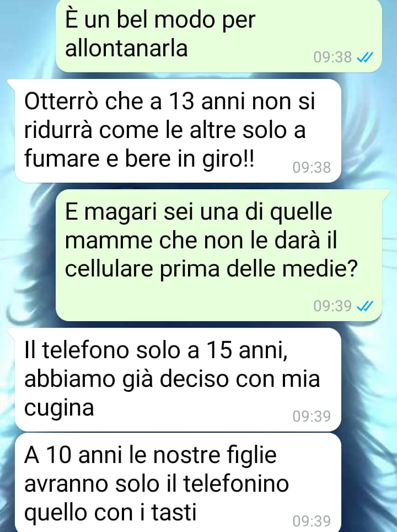
Task: Select the 'A 10 anni le nostre figlie' message
Action: [178, 482]
